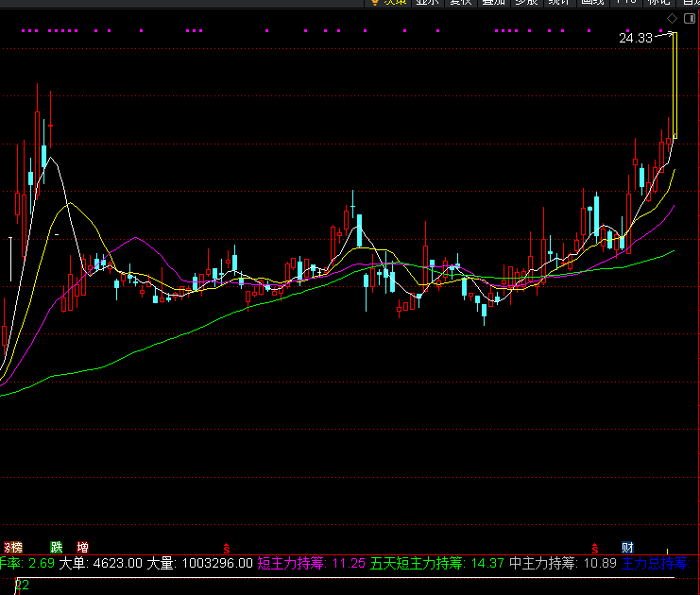Image resolution: width=700 pixels, height=595 pixels.
Task: Click the 五天短主力持筹 indicator label
Action: pos(417,564)
